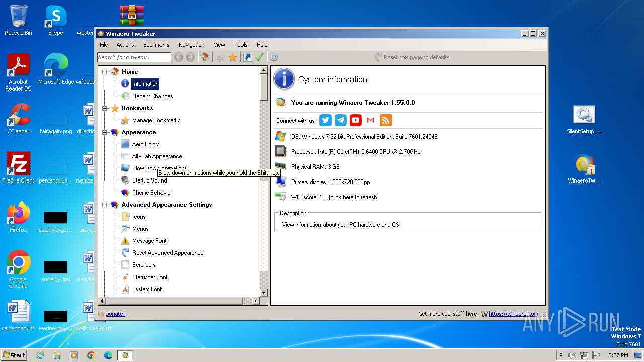
Task: Open the Twitter social icon
Action: 326,120
